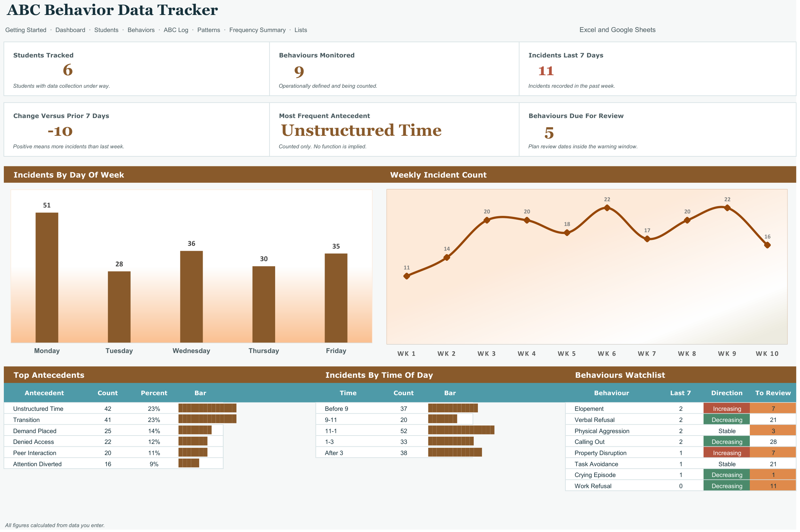Select the ABC Behavior Data Tracker title
800x532 pixels.
[x=112, y=10]
